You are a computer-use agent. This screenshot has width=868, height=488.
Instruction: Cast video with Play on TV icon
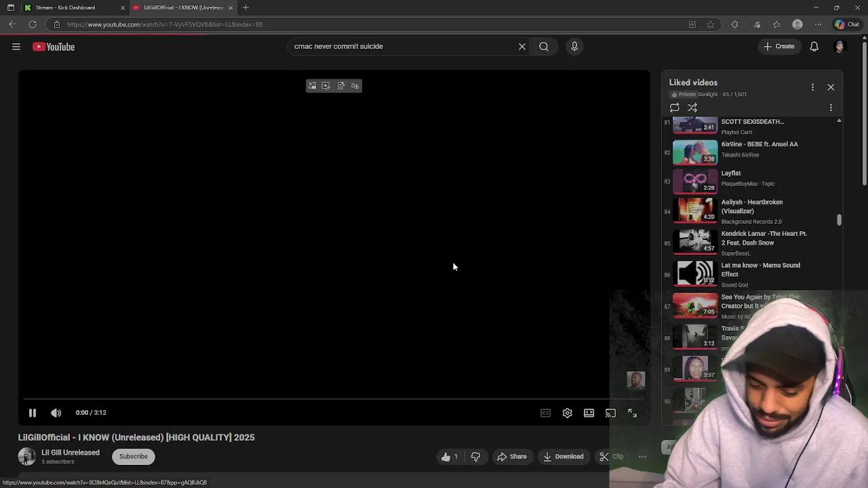(610, 413)
